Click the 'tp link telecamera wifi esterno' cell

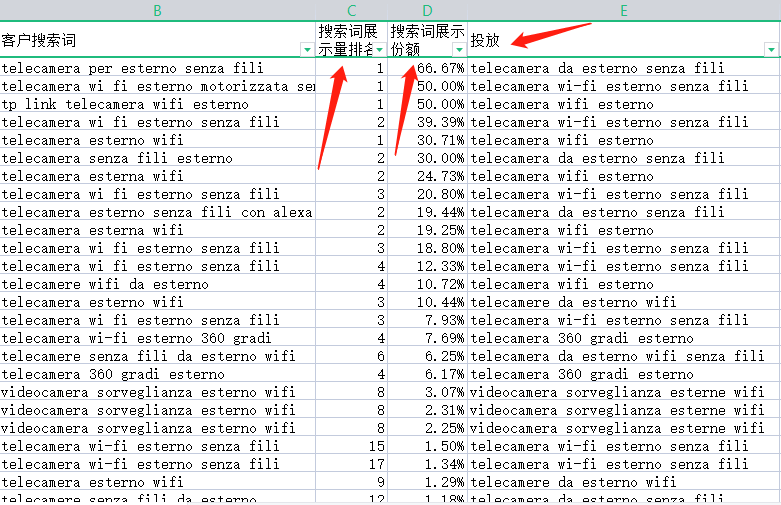click(x=125, y=104)
